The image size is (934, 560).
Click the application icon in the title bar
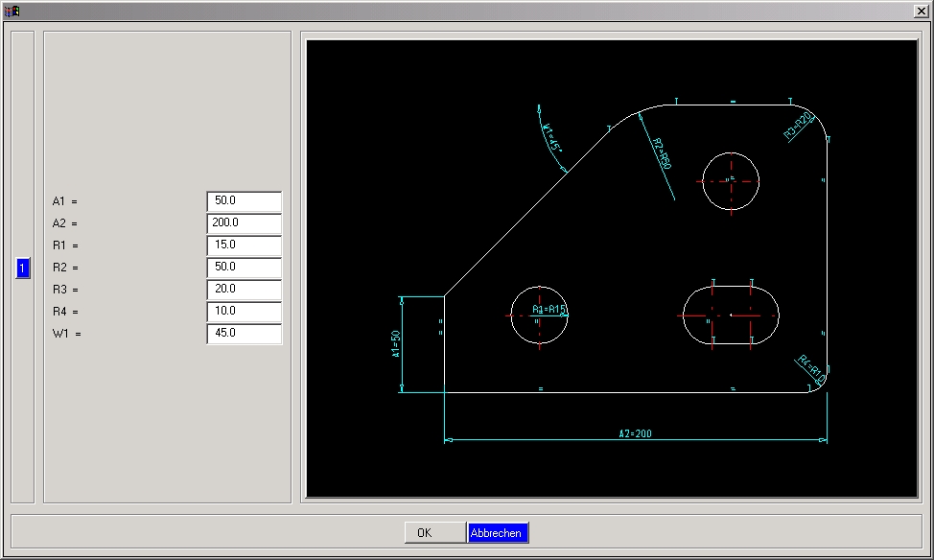pos(12,12)
